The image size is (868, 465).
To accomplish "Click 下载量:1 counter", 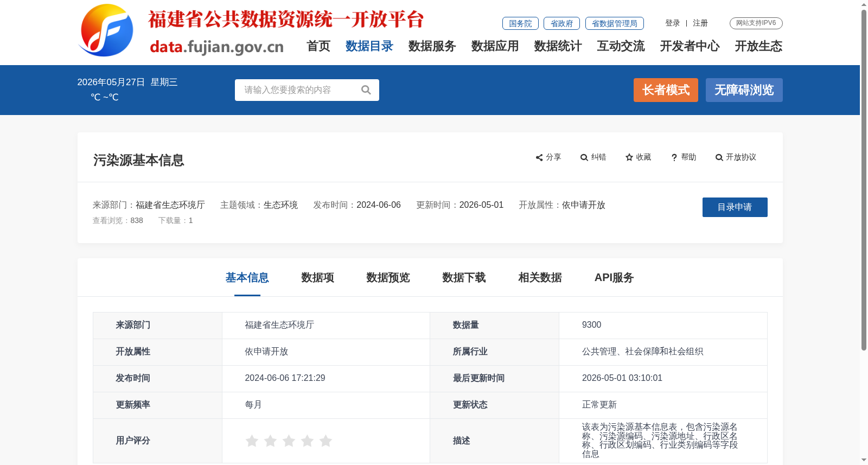I will 176,221.
